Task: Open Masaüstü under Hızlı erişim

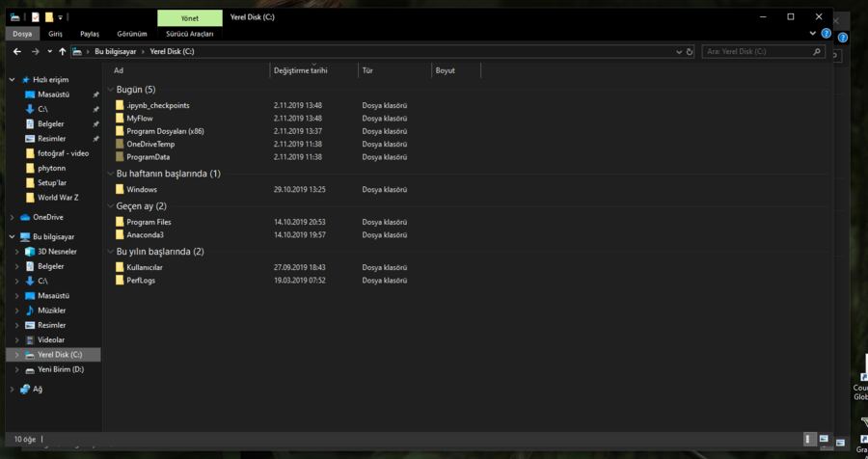Action: coord(53,94)
